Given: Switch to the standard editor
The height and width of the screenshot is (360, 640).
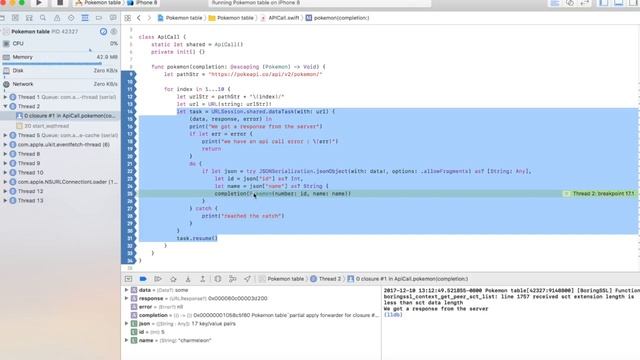Looking at the screenshot, I should [555, 3].
